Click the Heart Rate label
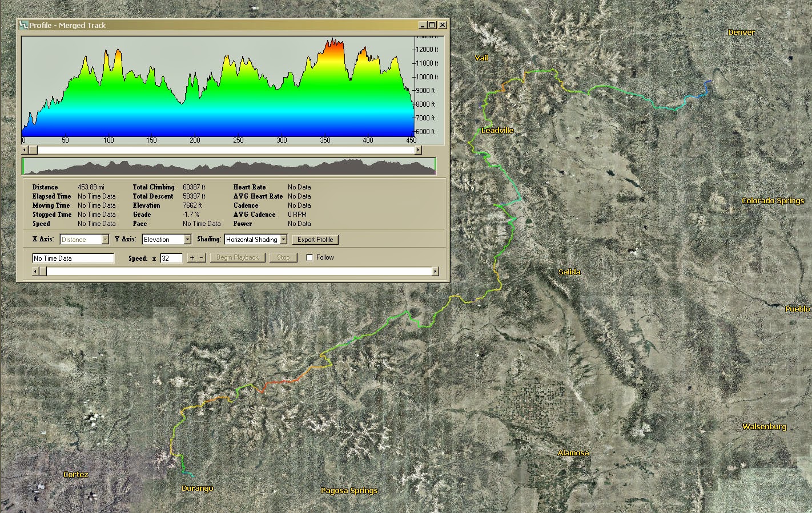Image resolution: width=812 pixels, height=513 pixels. pyautogui.click(x=250, y=187)
